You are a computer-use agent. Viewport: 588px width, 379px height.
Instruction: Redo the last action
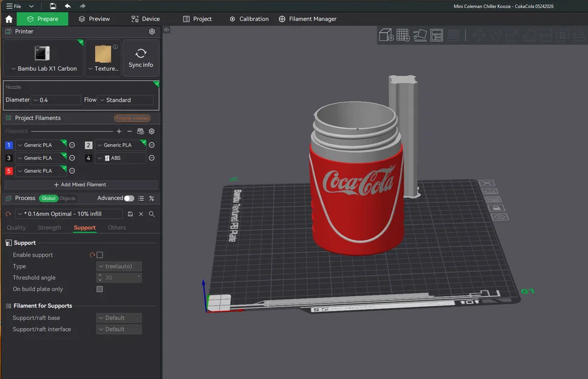coord(82,6)
